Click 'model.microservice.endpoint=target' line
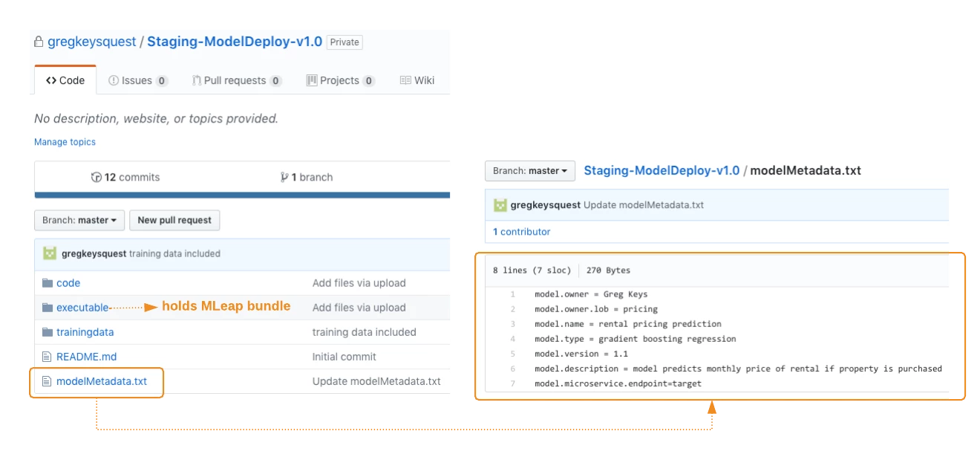Screen dimensions: 980x460 (x=618, y=383)
